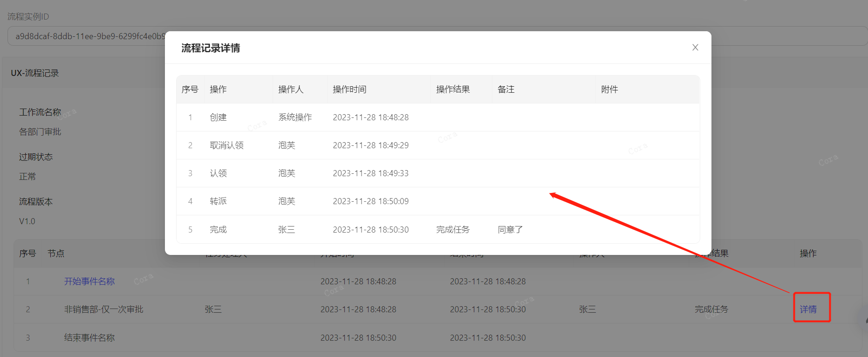
Task: Click the 各部门审批 workflow name value
Action: pyautogui.click(x=40, y=132)
